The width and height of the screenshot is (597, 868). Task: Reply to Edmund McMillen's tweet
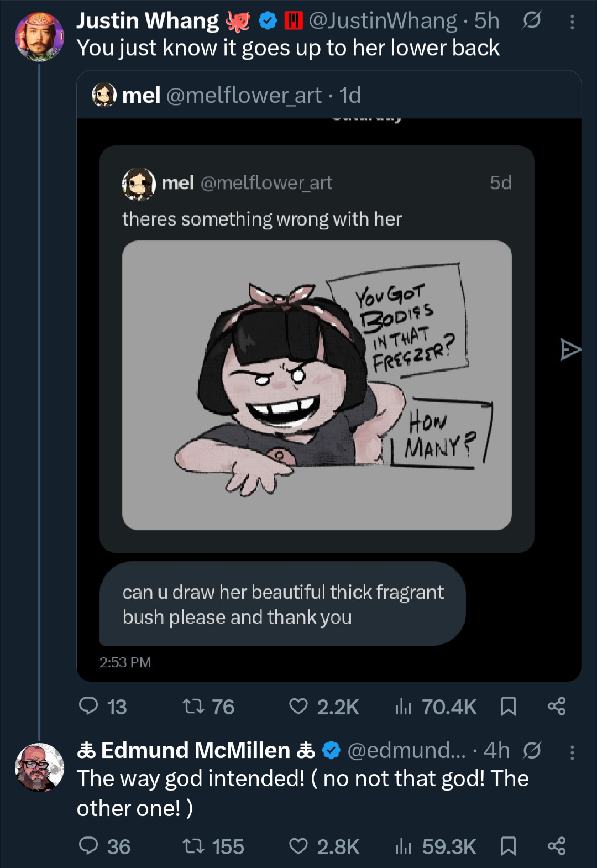88,846
